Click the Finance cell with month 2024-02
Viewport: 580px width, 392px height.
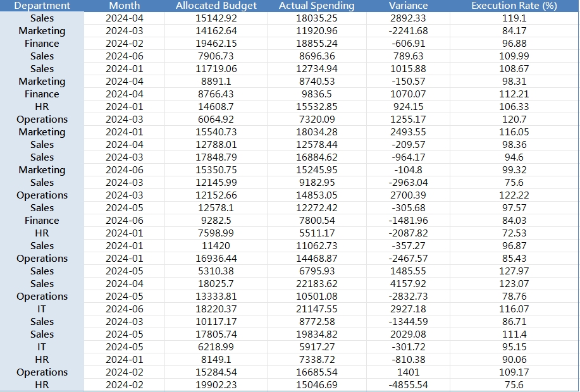tap(42, 44)
